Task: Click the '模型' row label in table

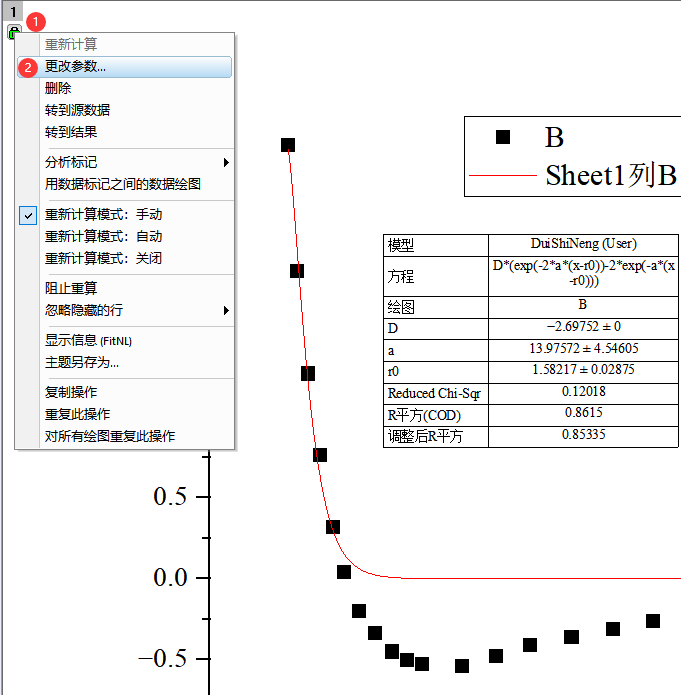Action: pyautogui.click(x=401, y=245)
